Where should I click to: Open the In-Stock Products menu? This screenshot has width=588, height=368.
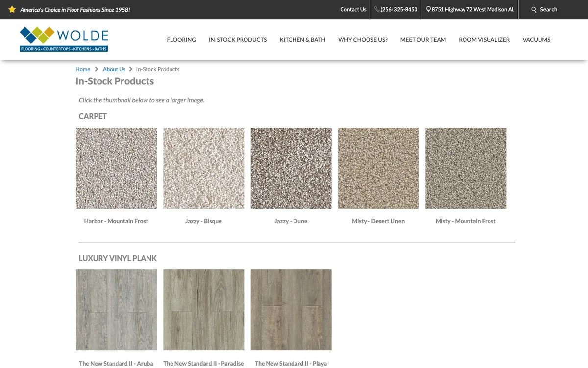[238, 40]
